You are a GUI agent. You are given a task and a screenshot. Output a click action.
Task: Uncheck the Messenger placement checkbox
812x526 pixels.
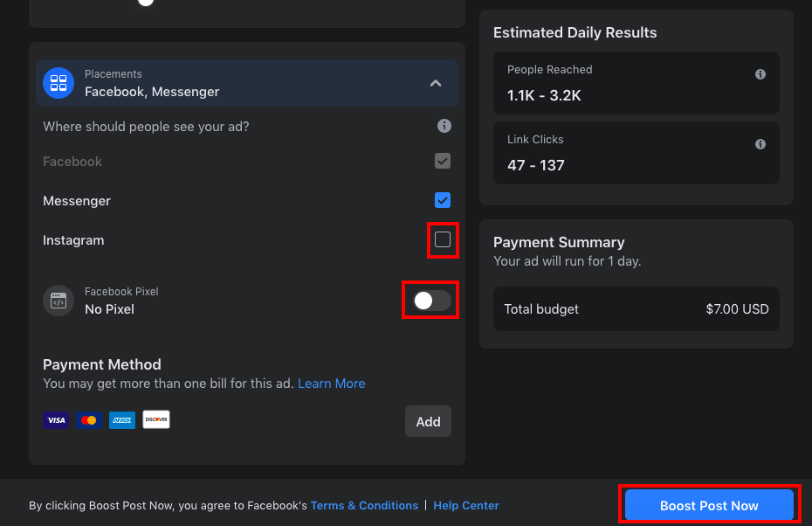pyautogui.click(x=443, y=200)
